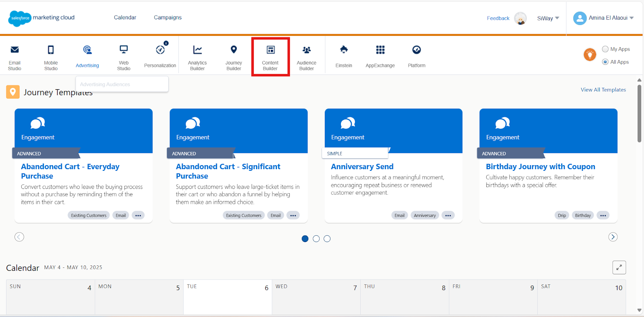Open the Birthday Journey with Coupon template
The width and height of the screenshot is (644, 317).
[x=540, y=166]
